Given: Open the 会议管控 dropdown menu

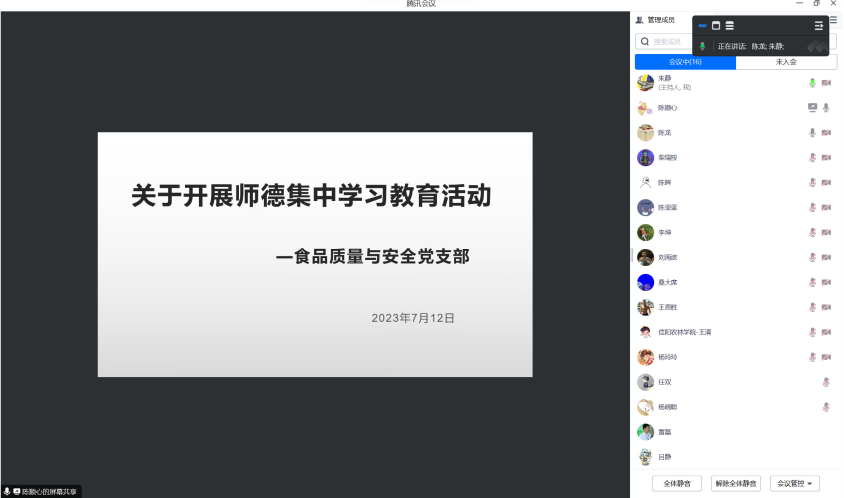Looking at the screenshot, I should tap(797, 483).
